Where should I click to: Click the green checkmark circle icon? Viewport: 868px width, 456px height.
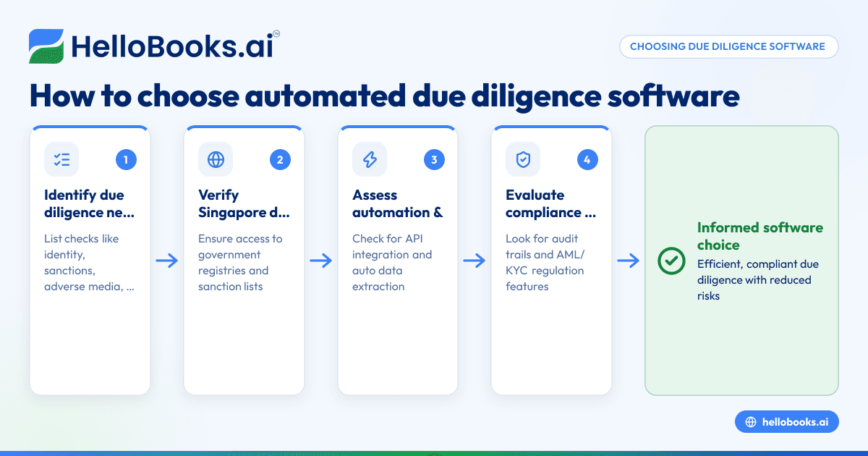tap(671, 261)
